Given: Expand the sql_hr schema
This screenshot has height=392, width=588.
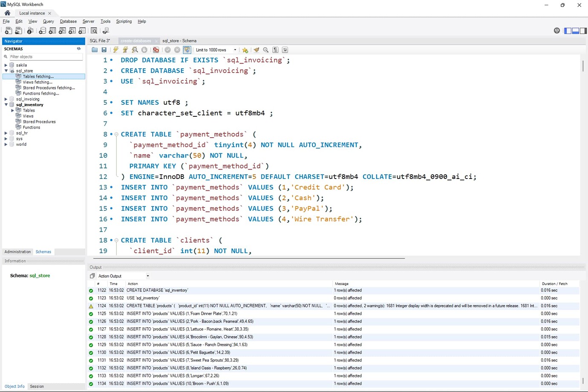Looking at the screenshot, I should coord(6,133).
